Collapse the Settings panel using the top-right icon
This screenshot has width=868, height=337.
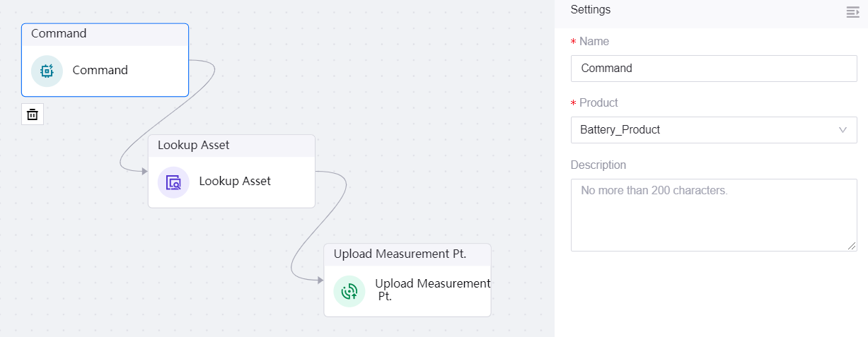coord(852,11)
